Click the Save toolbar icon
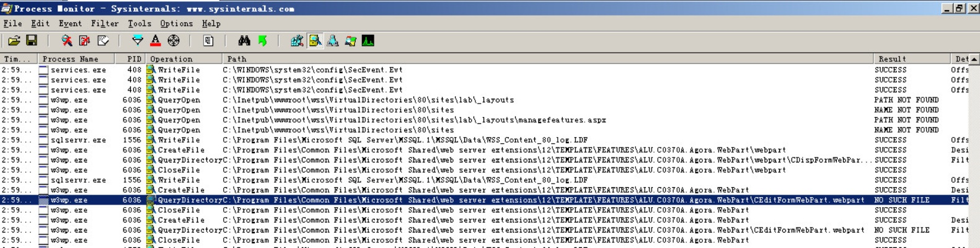This screenshot has width=980, height=248. tap(32, 41)
